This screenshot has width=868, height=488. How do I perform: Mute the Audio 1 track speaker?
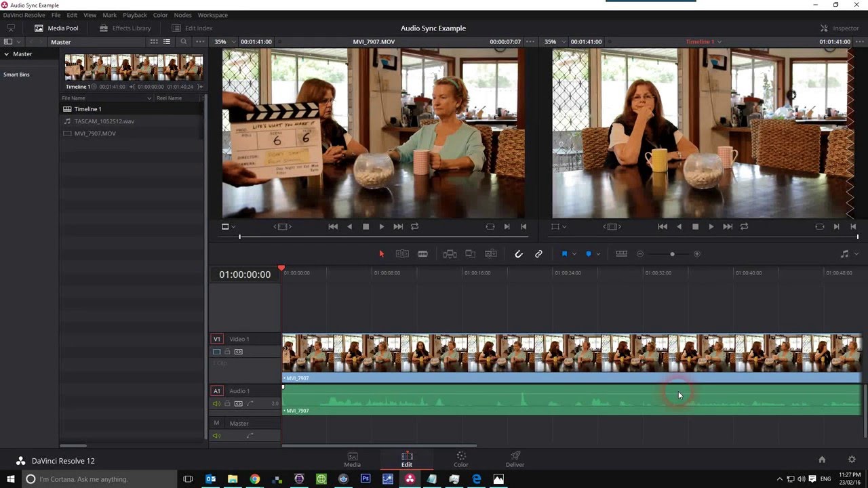point(217,404)
